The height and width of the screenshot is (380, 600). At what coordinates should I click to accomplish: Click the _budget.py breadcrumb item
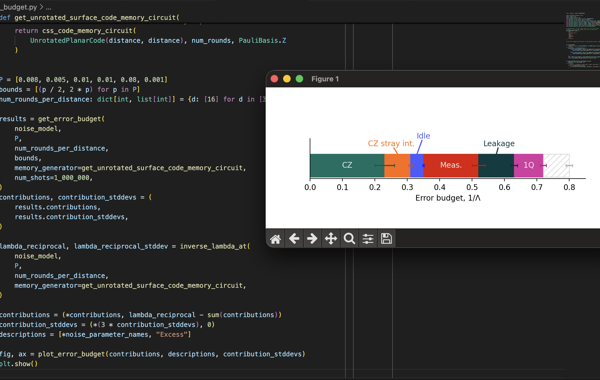[18, 7]
